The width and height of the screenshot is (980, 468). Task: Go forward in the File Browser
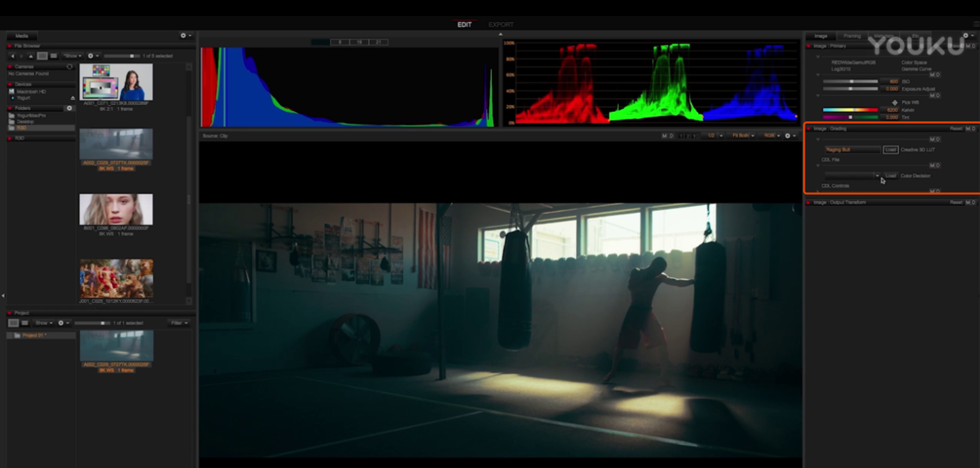[x=21, y=56]
